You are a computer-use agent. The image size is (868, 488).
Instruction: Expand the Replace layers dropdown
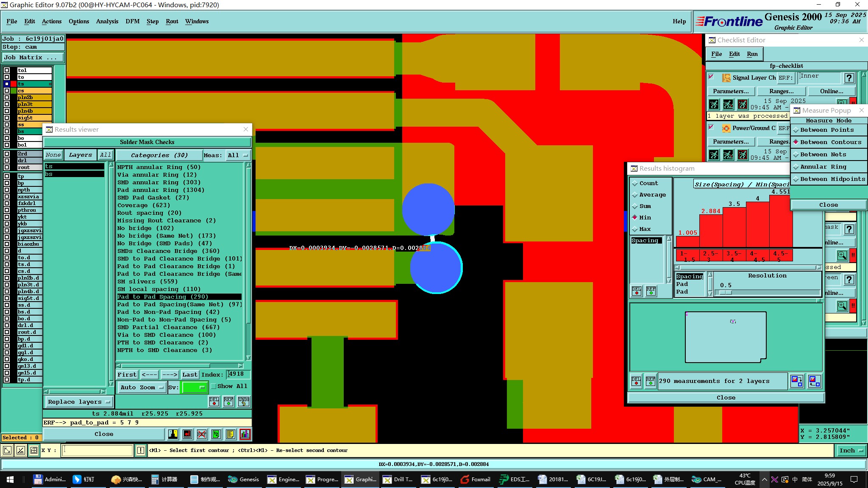pyautogui.click(x=78, y=402)
